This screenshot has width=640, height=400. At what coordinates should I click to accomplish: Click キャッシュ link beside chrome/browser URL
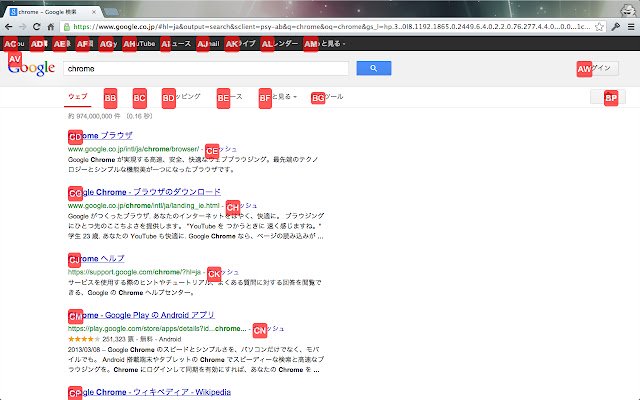[221, 149]
